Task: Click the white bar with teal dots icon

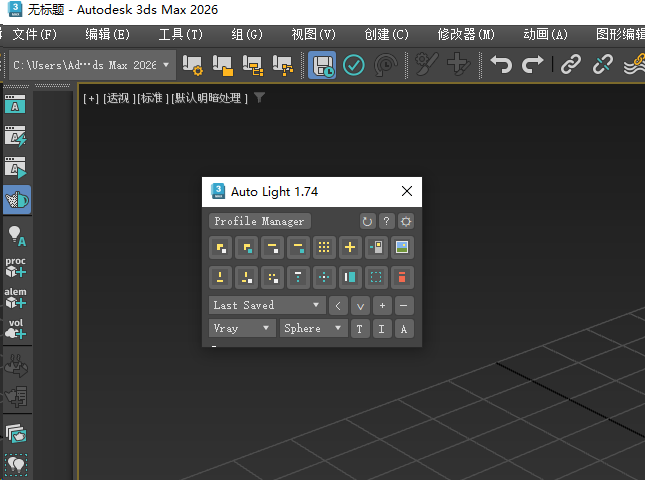Action: [298, 277]
